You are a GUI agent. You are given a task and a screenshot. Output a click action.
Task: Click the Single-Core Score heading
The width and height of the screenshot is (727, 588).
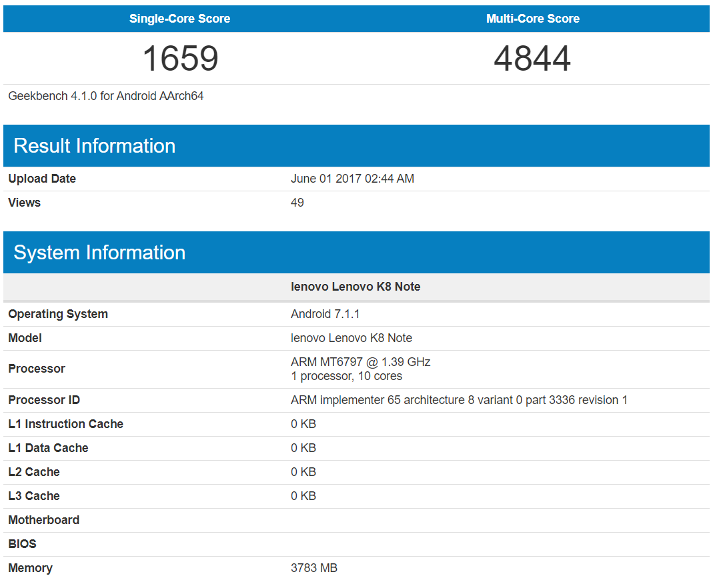point(179,19)
